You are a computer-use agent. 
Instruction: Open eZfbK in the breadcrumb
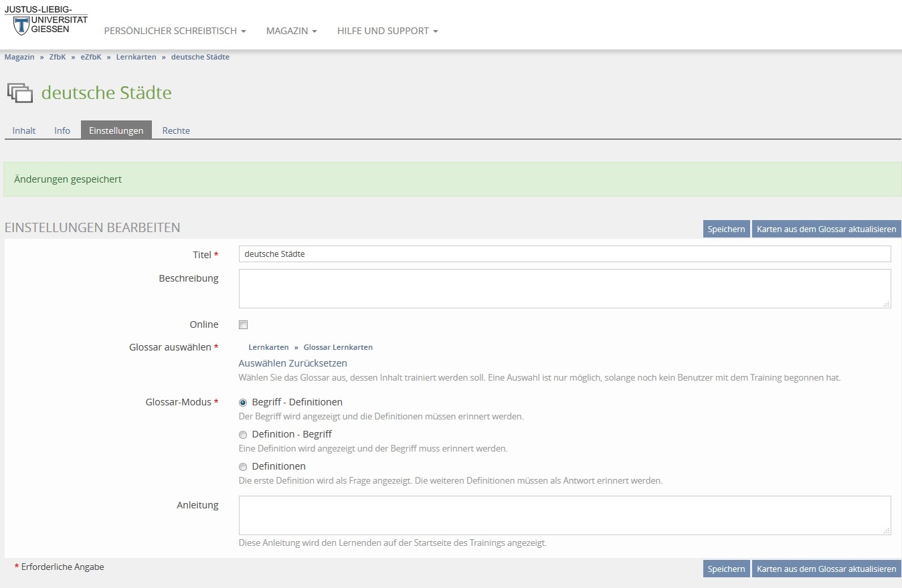pos(91,57)
